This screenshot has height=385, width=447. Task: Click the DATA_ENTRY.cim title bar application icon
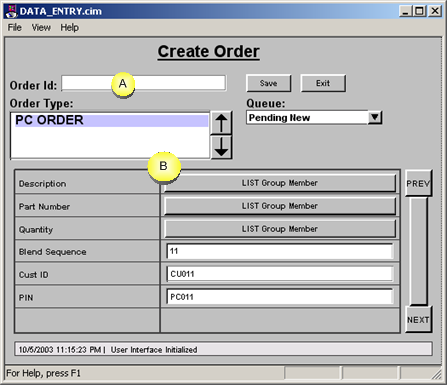pos(11,11)
